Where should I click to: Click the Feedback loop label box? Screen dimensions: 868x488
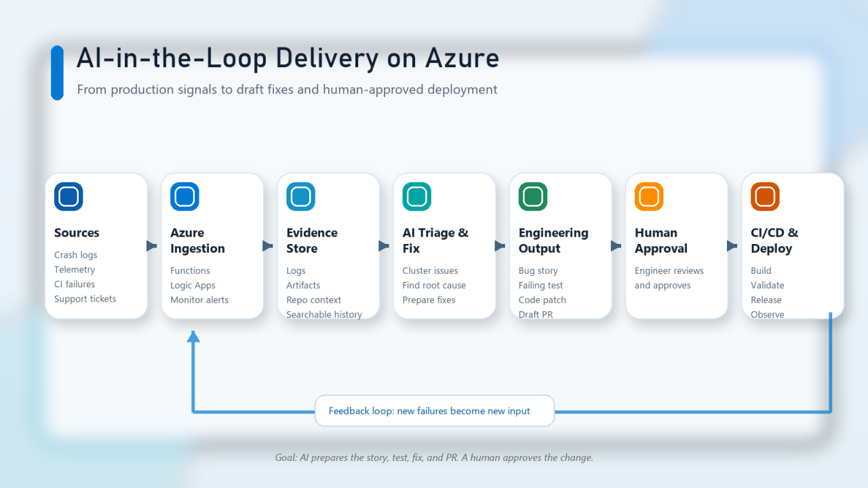click(x=435, y=411)
